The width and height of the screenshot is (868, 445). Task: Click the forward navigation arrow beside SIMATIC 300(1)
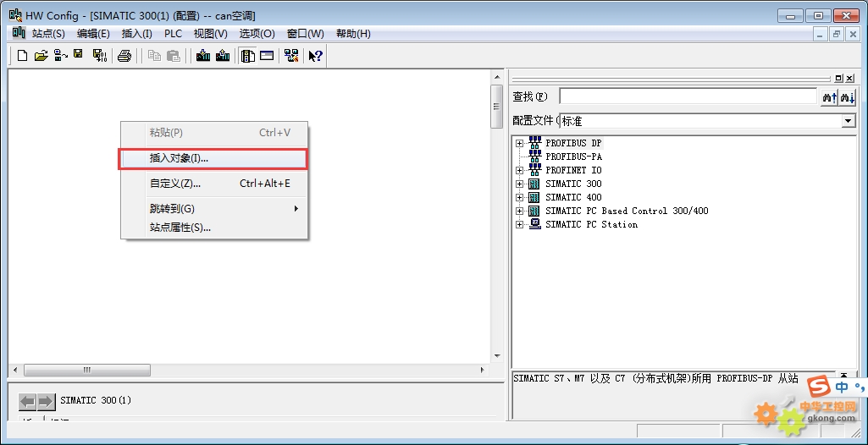(x=46, y=402)
